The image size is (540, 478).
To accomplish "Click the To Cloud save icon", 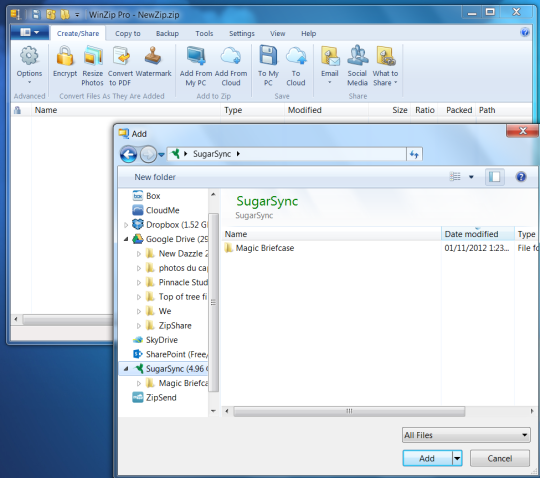I will 296,56.
